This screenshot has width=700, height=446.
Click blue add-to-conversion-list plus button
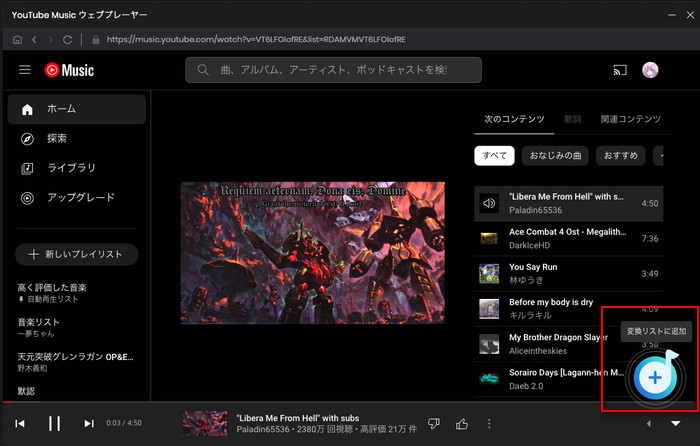[655, 378]
